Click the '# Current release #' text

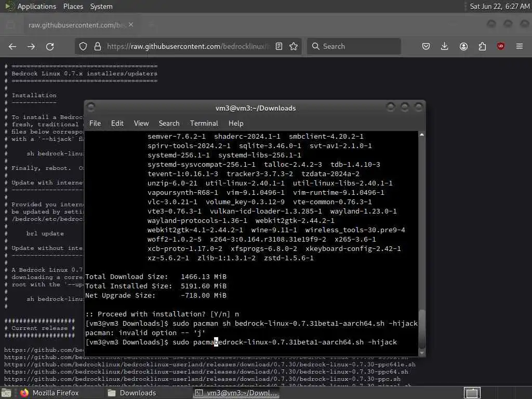[x=39, y=328]
